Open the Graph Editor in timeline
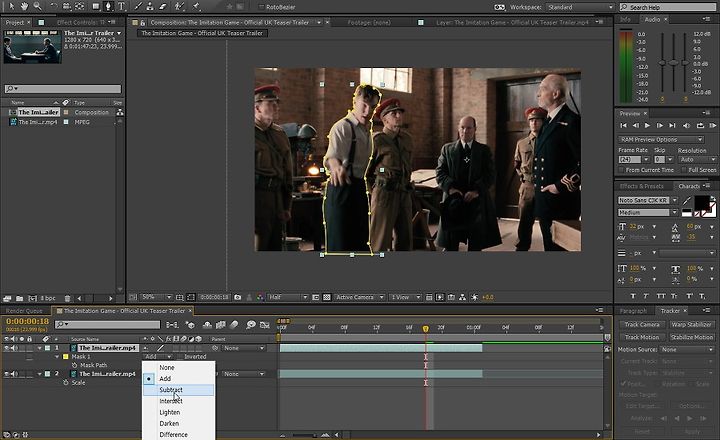The image size is (720, 440). click(x=264, y=325)
